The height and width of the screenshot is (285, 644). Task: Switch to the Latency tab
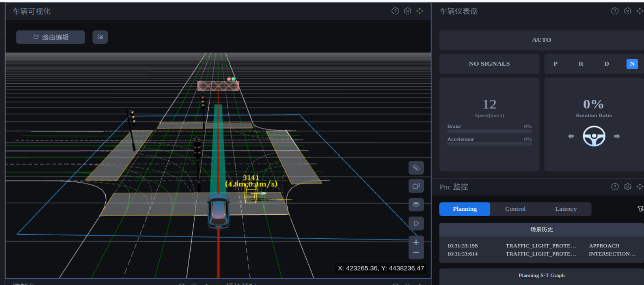point(566,209)
